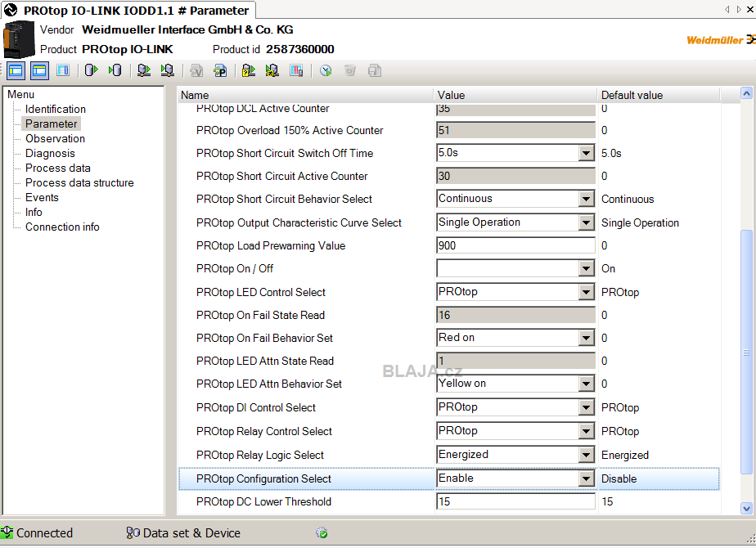Click the tab title icon beside PROtop IO-LINK

tap(11, 10)
